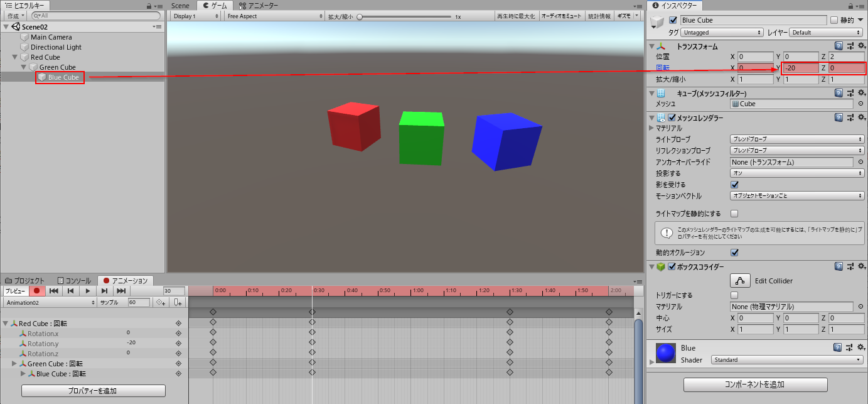Open the Free Aspect dropdown

coord(273,16)
